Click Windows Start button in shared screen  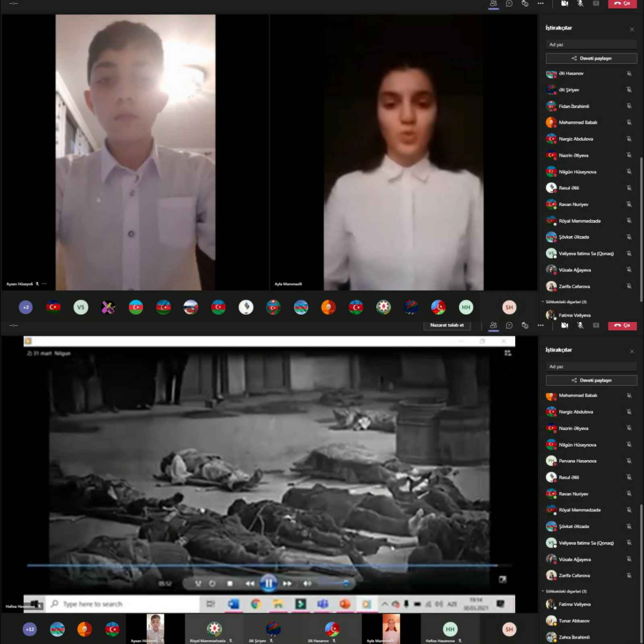coord(35,604)
